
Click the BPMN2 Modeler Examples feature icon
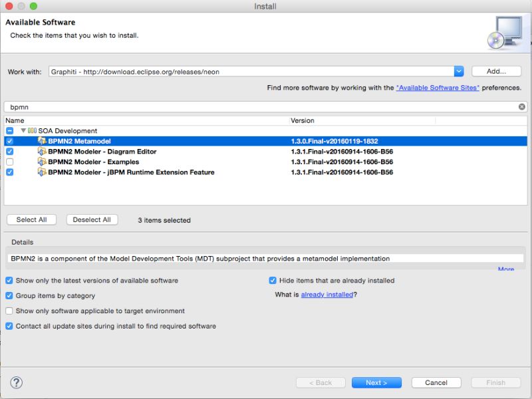pyautogui.click(x=42, y=162)
